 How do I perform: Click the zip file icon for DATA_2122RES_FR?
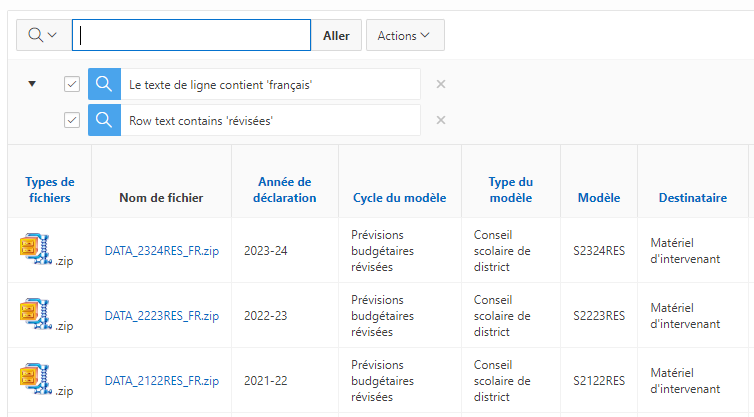point(36,380)
